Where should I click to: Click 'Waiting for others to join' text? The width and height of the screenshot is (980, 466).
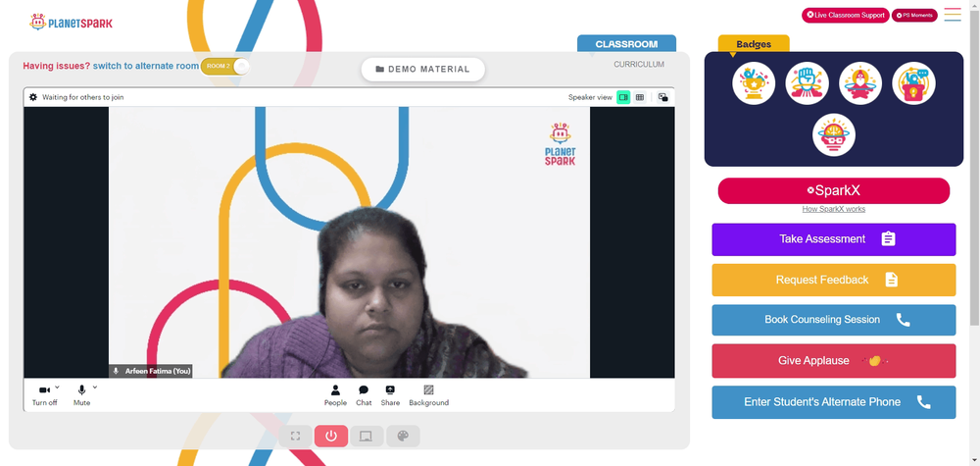coord(83,97)
